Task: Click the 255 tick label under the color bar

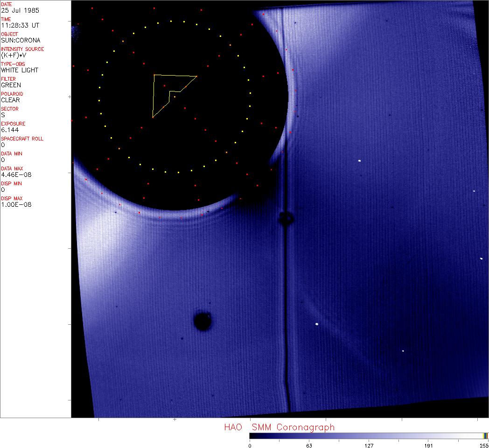Action: 483,445
